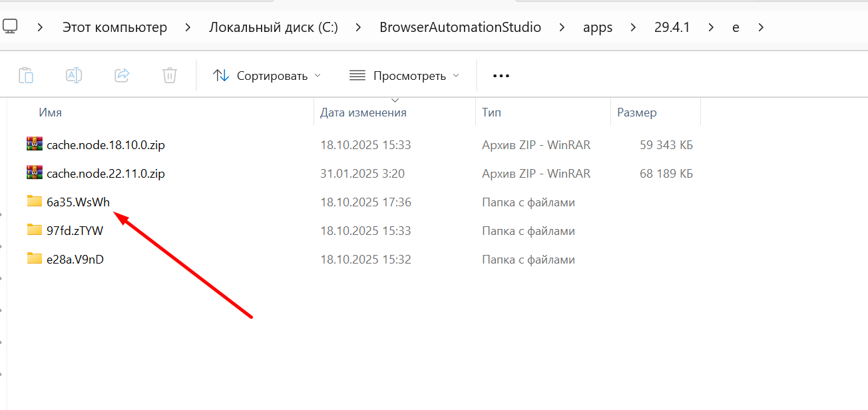Expand the chevron after folder 'e'
The height and width of the screenshot is (410, 868).
pos(761,28)
